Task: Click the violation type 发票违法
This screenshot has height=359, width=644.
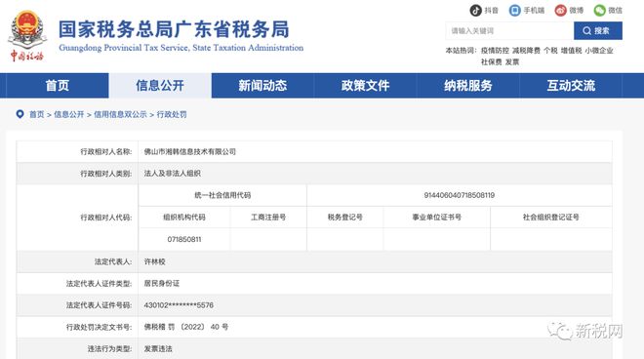Action: pyautogui.click(x=158, y=348)
